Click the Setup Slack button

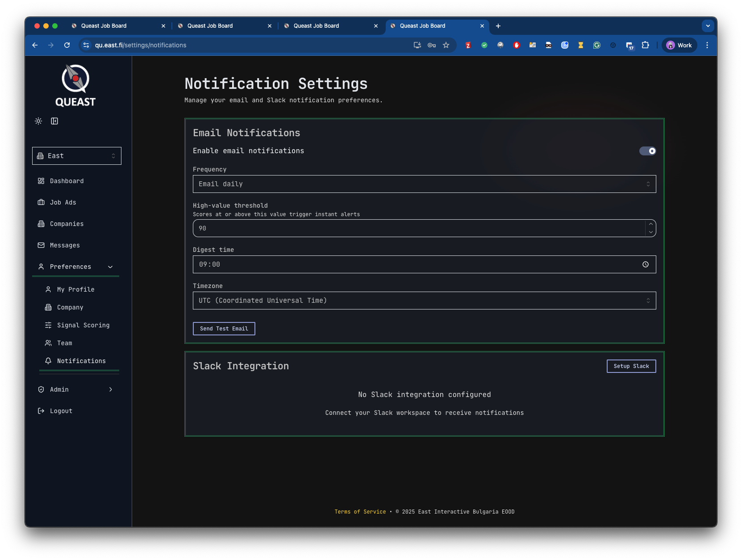click(631, 366)
